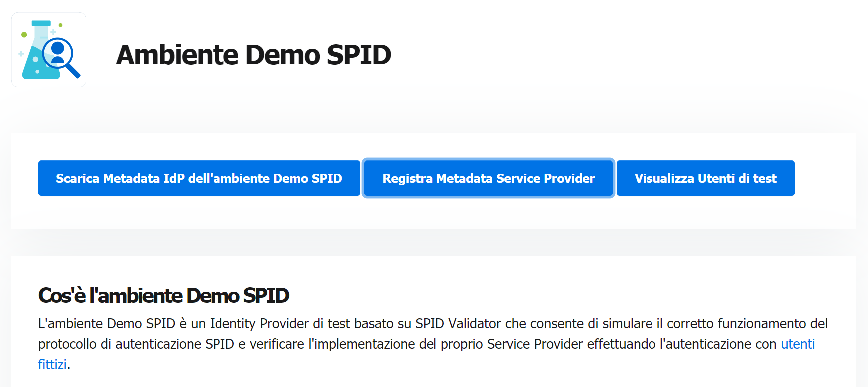Click the 'Cos'è l'ambiente Demo SPID' heading

point(164,296)
